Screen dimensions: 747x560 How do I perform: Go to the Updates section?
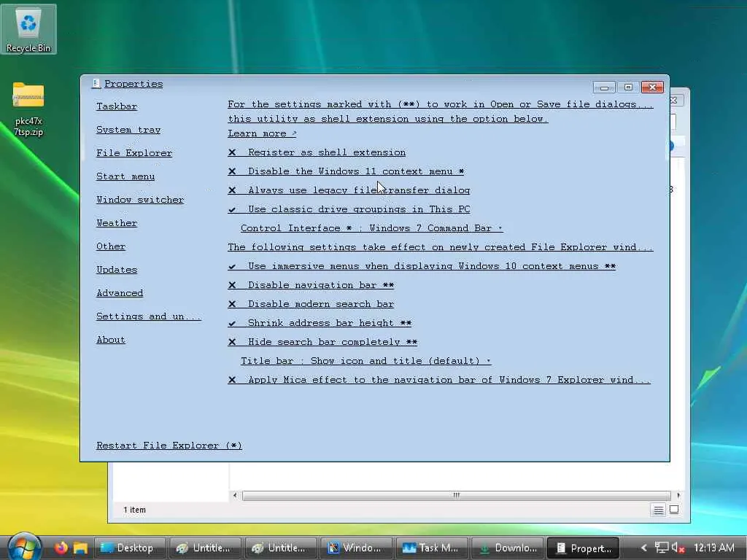(x=117, y=270)
